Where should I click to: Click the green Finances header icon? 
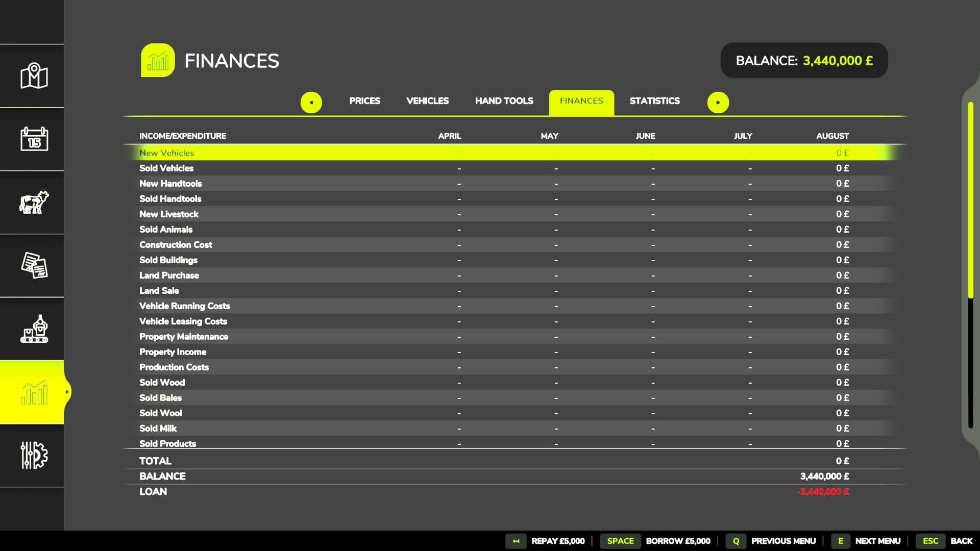point(158,60)
